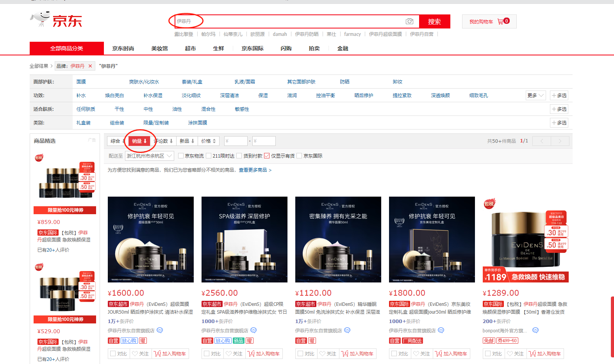Viewport: 614px width, 364px height.
Task: Chat with seller of ¥1600.00 product
Action: tap(160, 330)
